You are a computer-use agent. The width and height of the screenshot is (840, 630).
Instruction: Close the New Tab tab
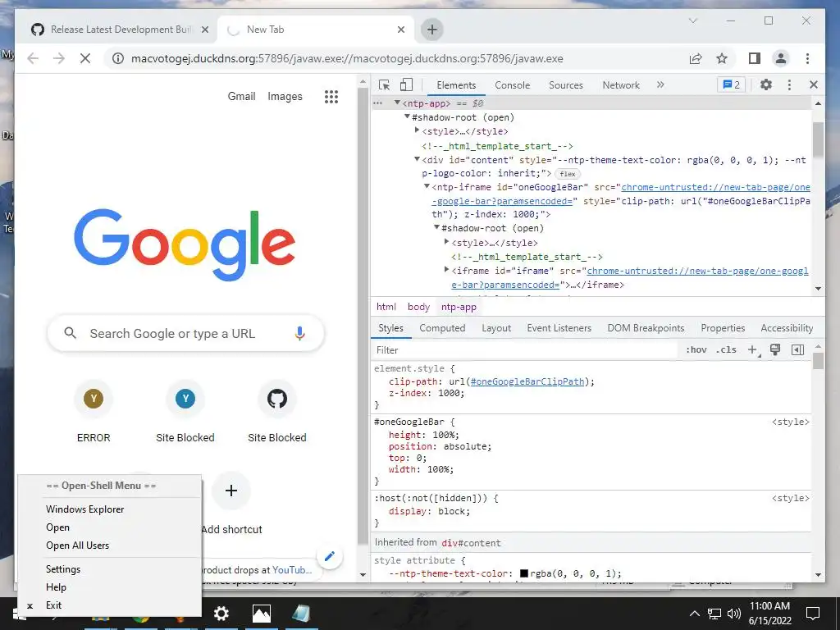[x=400, y=30]
